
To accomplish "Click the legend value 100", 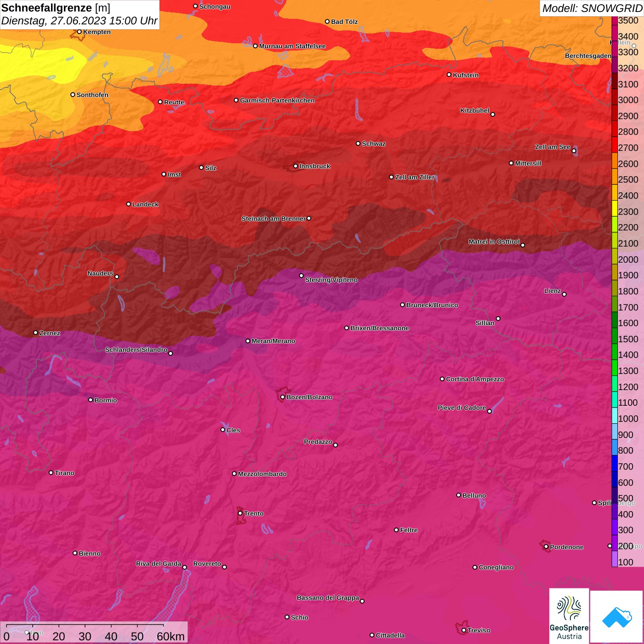I will [626, 562].
